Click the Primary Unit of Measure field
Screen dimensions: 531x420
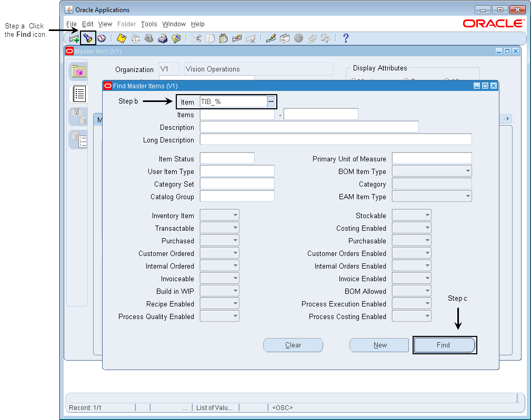(432, 158)
